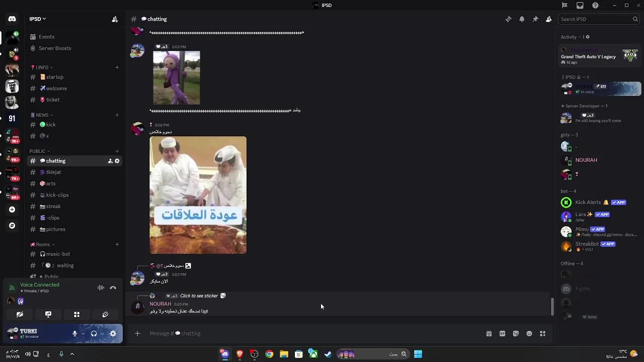
Task: Click the plus attach button
Action: click(137, 333)
